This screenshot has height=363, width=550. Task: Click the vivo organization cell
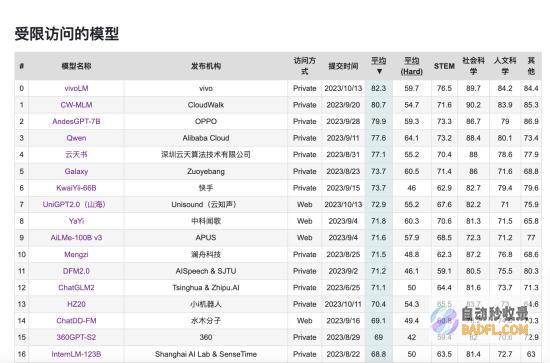206,88
